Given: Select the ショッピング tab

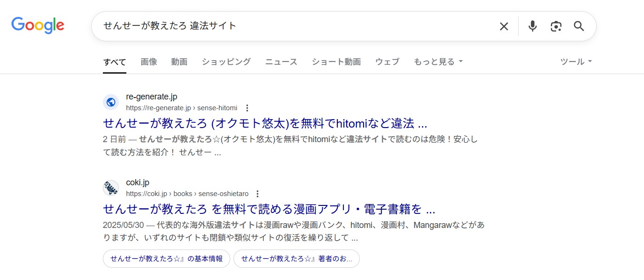Looking at the screenshot, I should (225, 61).
